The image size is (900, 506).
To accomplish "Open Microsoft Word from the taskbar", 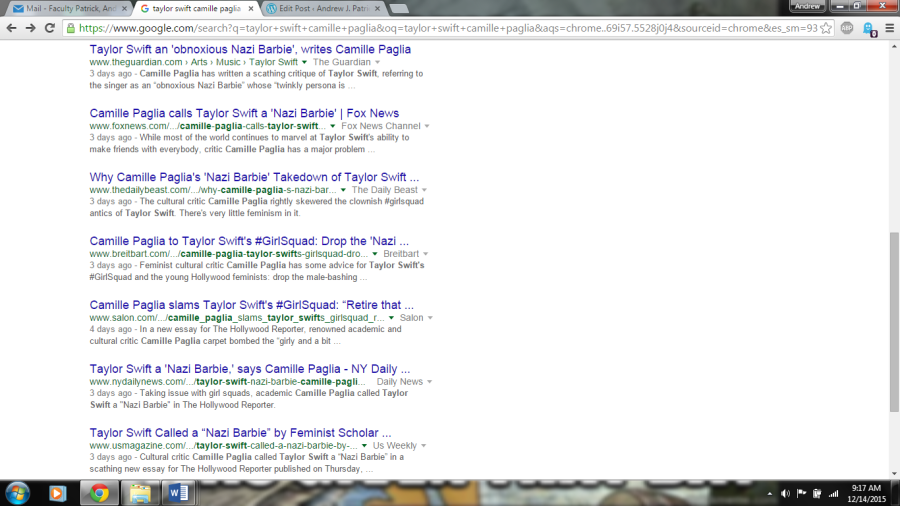I will (x=180, y=492).
